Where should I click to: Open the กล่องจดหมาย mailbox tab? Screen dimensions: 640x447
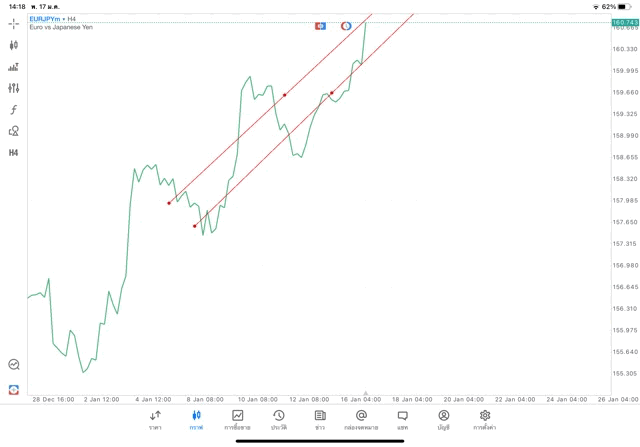(x=361, y=420)
